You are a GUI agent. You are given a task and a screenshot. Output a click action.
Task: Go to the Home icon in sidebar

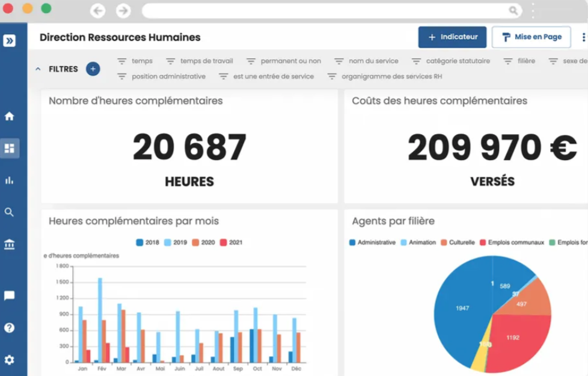9,116
